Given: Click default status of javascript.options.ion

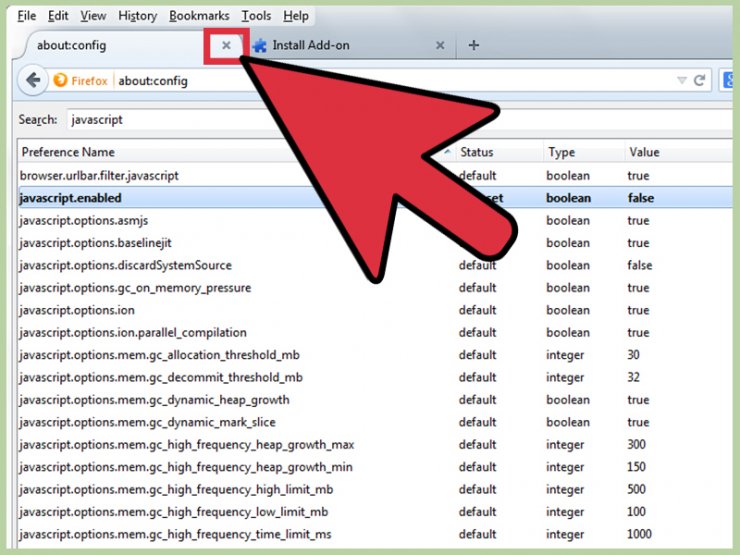Looking at the screenshot, I should [477, 310].
